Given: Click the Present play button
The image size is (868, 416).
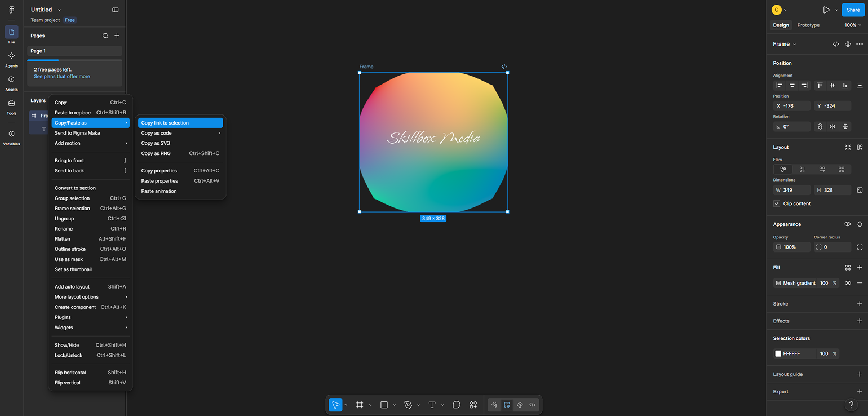Looking at the screenshot, I should [x=826, y=10].
